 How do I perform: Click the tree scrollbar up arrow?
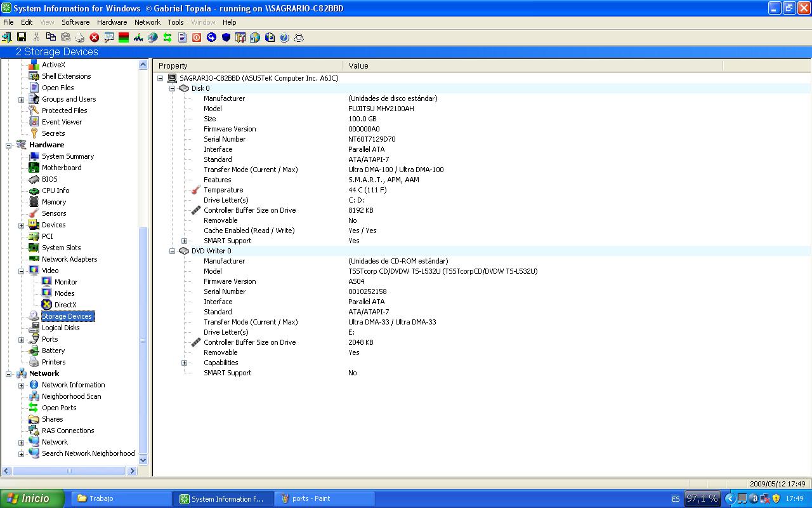pyautogui.click(x=143, y=65)
